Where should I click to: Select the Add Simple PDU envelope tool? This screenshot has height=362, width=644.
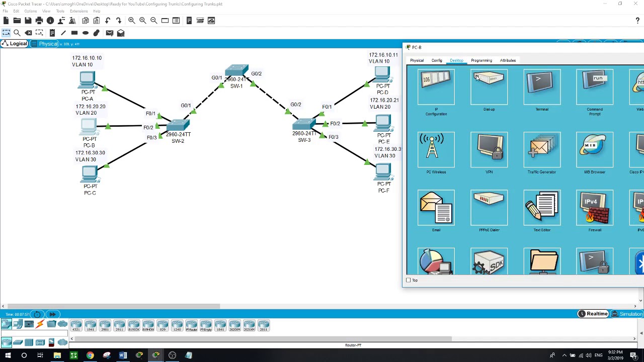click(x=109, y=33)
